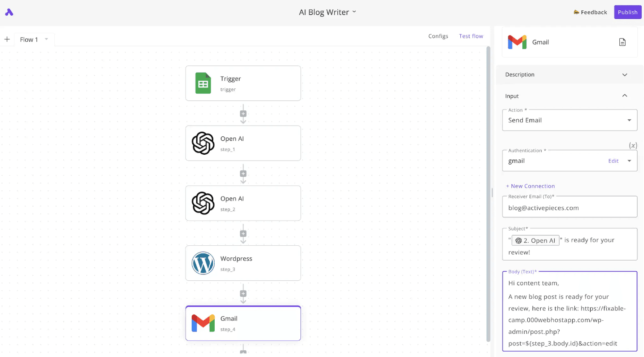The height and width of the screenshot is (357, 644).
Task: Open the Flow 1 tab menu
Action: pos(47,39)
